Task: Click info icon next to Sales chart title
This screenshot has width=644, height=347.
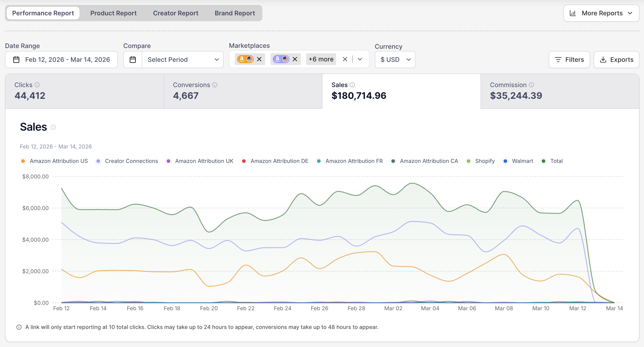Action: [x=53, y=127]
